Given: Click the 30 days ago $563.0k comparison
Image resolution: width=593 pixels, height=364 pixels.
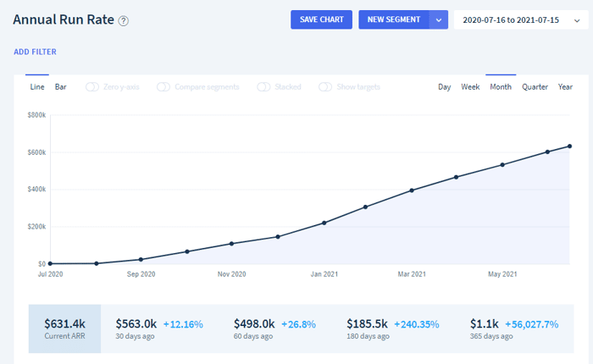Looking at the screenshot, I should click(159, 328).
